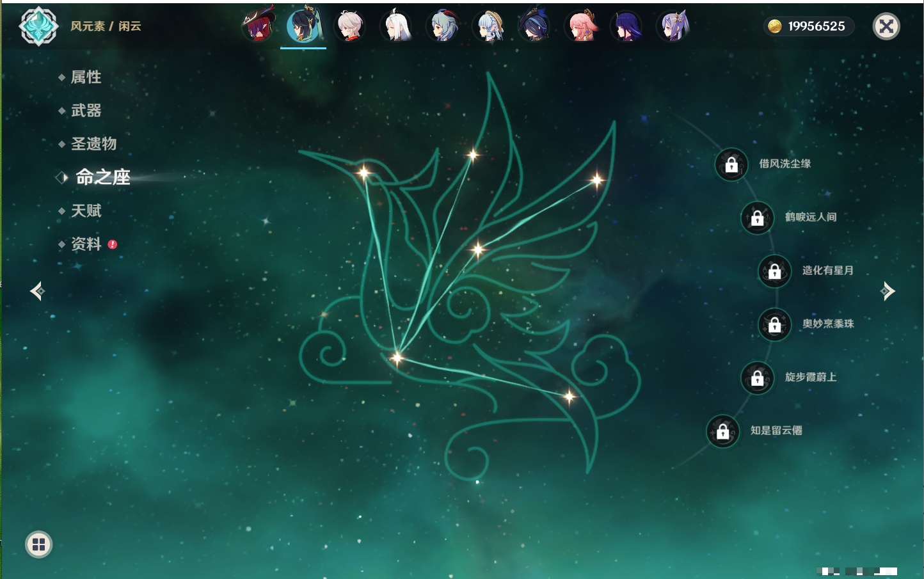924x579 pixels.
Task: Select the 命之座 constellation section
Action: (x=102, y=177)
